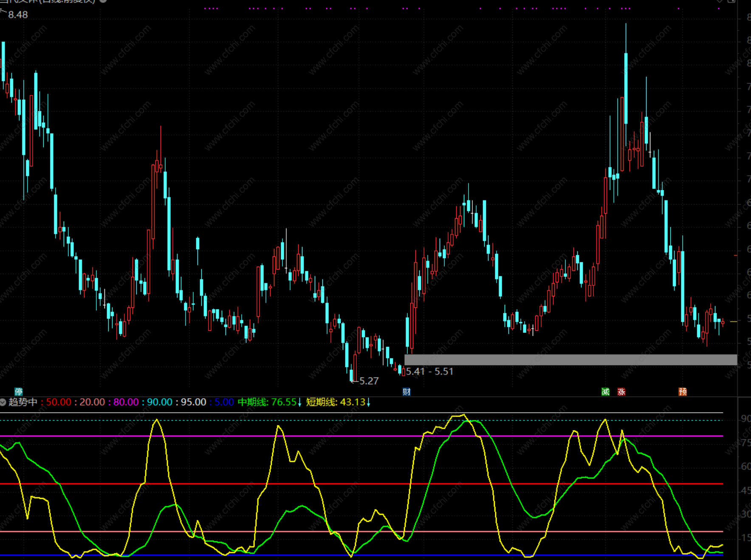Image resolution: width=751 pixels, height=560 pixels.
Task: Click the teal 停 event marker icon
Action: [19, 391]
